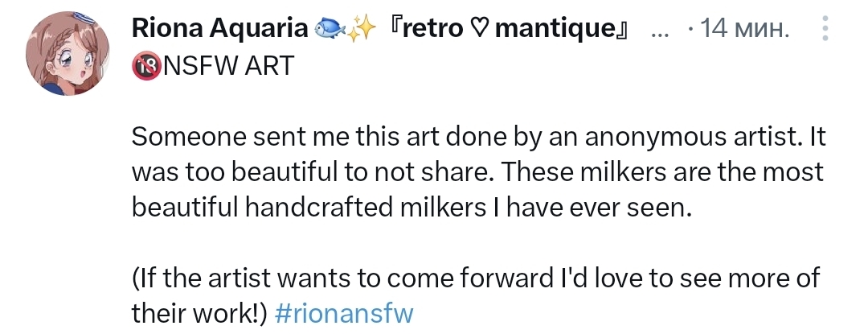The height and width of the screenshot is (334, 868).
Task: Select the truncated handle ellipsis after mantique
Action: tap(660, 33)
